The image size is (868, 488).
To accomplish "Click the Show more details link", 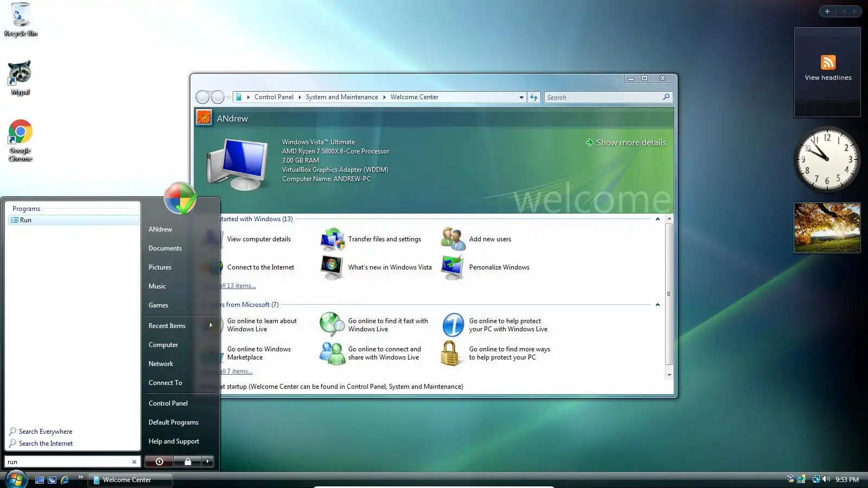I will [626, 143].
